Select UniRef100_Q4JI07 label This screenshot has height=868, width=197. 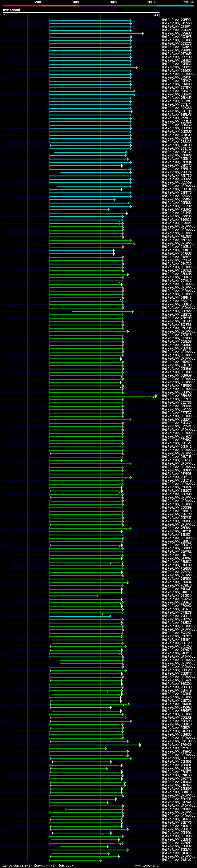tap(177, 860)
